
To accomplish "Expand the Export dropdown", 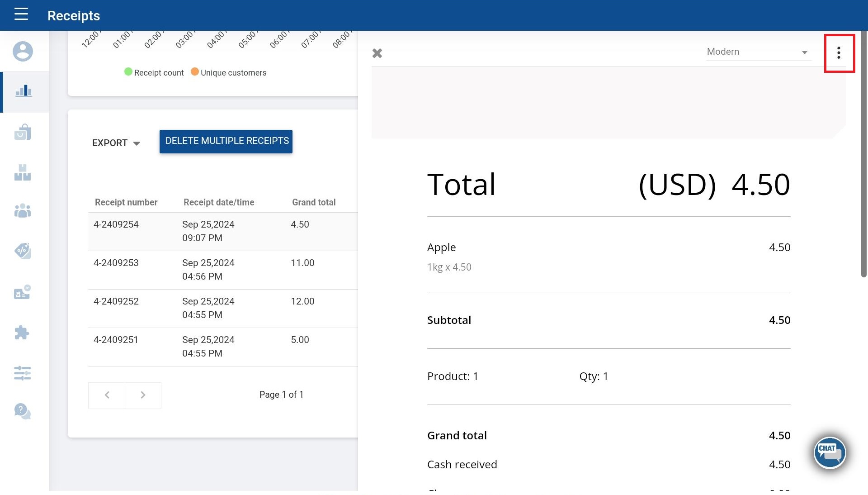I will [116, 143].
